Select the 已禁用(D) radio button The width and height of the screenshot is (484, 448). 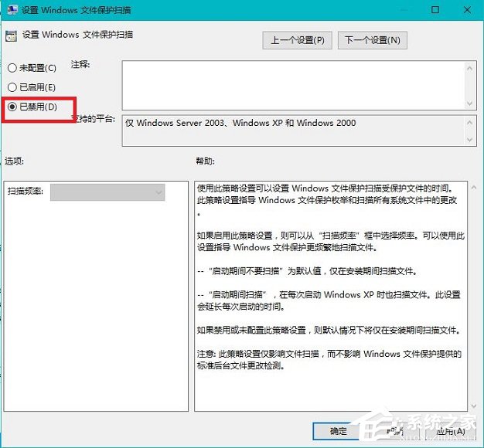click(x=12, y=107)
